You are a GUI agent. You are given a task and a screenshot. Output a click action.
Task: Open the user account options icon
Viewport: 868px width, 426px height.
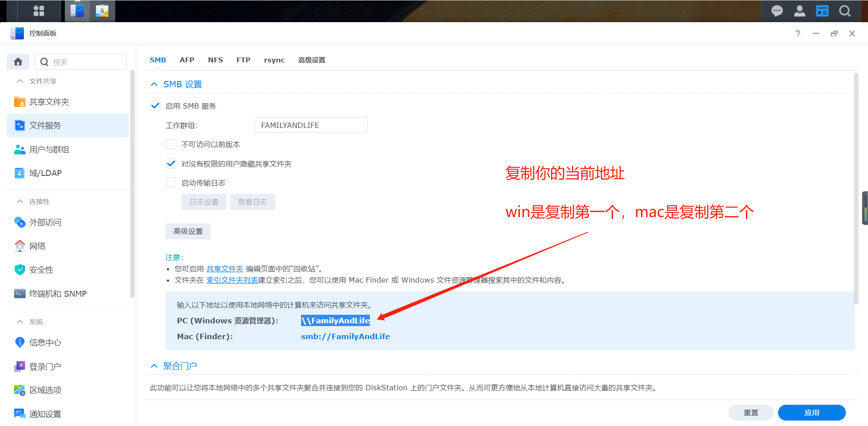point(799,11)
